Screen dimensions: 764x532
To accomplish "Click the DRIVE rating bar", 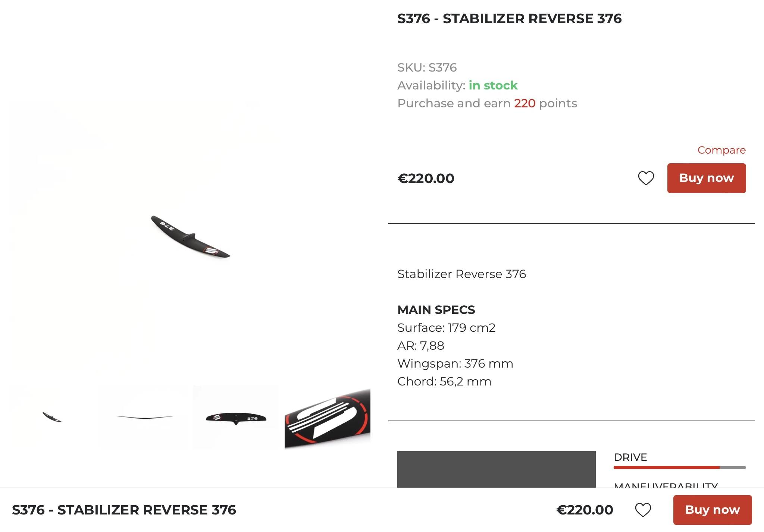I will tap(679, 467).
